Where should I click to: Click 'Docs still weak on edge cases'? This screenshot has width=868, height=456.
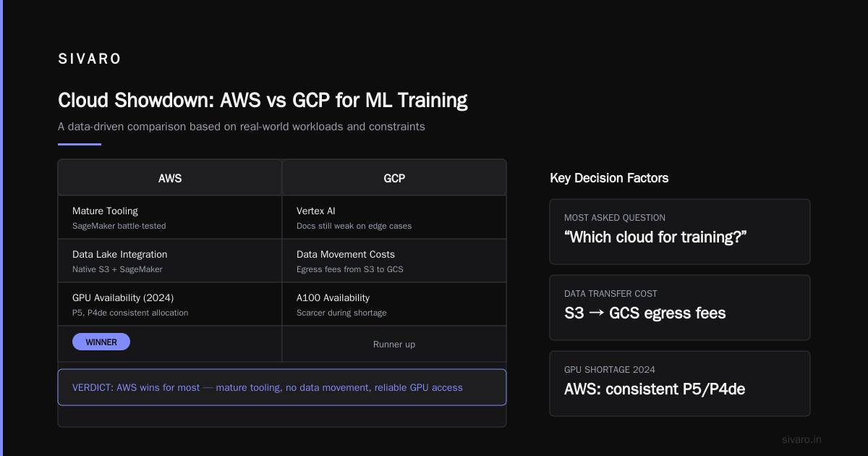354,226
